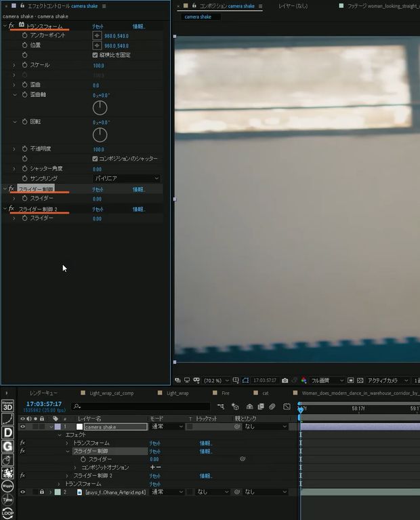420x520 pixels.
Task: Open the レイヤー (なし) panel tab
Action: (293, 6)
